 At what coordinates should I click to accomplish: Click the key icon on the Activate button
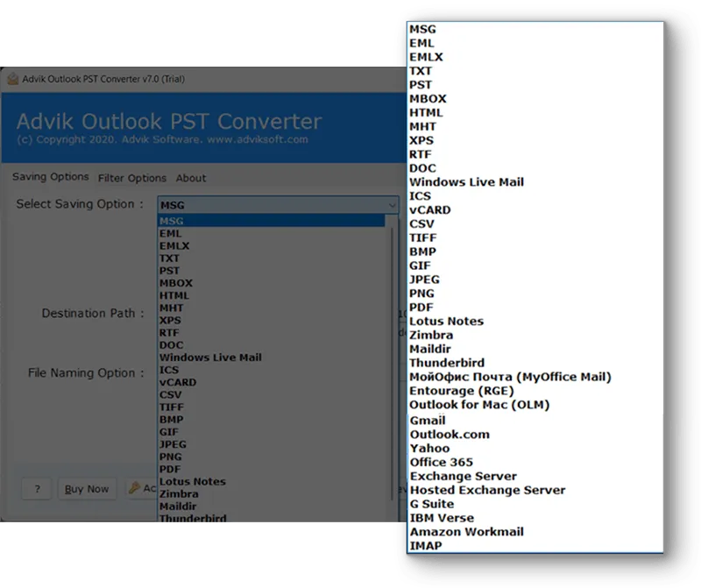134,488
